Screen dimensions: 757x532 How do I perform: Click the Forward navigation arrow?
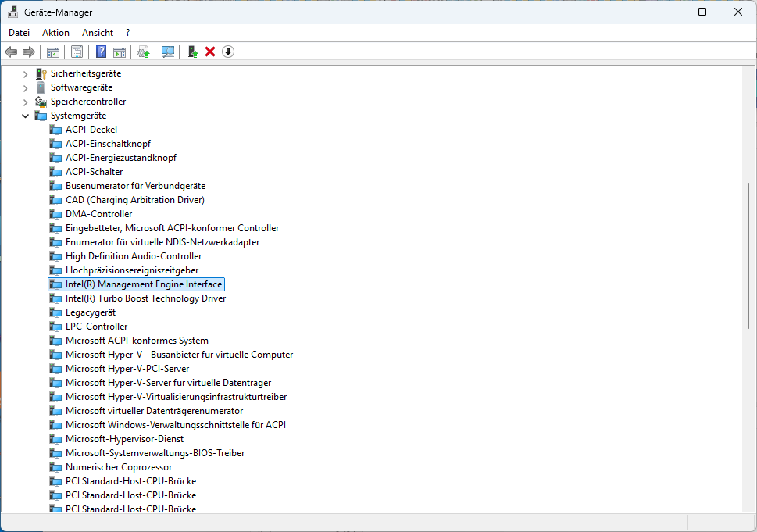click(28, 52)
